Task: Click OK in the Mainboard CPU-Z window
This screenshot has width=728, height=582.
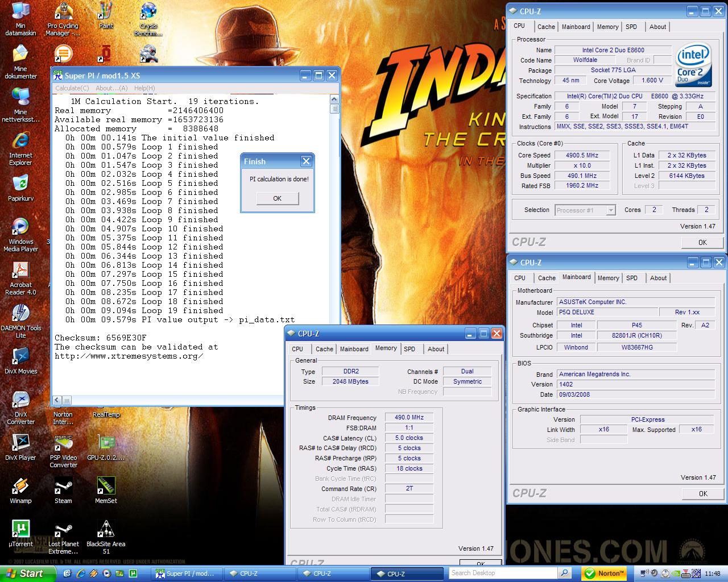Action: 702,493
